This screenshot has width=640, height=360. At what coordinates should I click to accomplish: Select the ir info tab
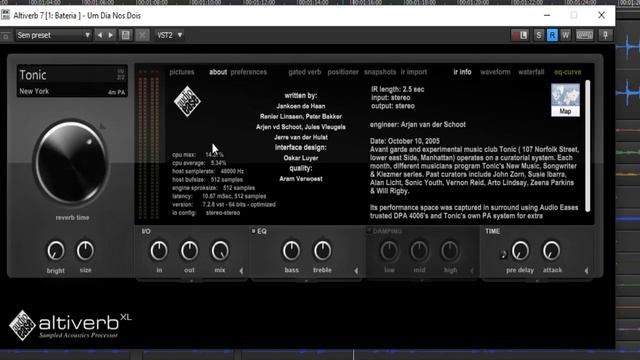462,72
